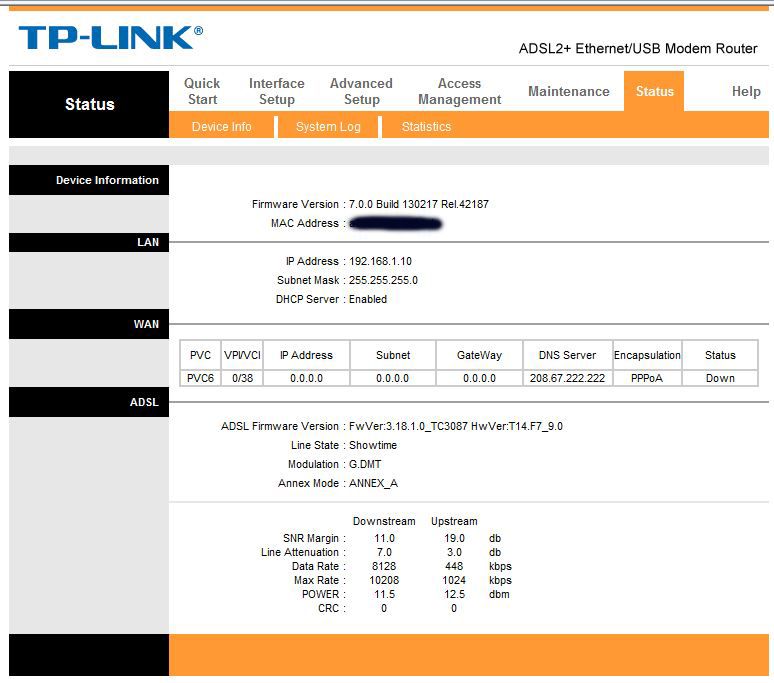This screenshot has width=774, height=683.
Task: Click the Encapsulation column header
Action: tap(647, 355)
